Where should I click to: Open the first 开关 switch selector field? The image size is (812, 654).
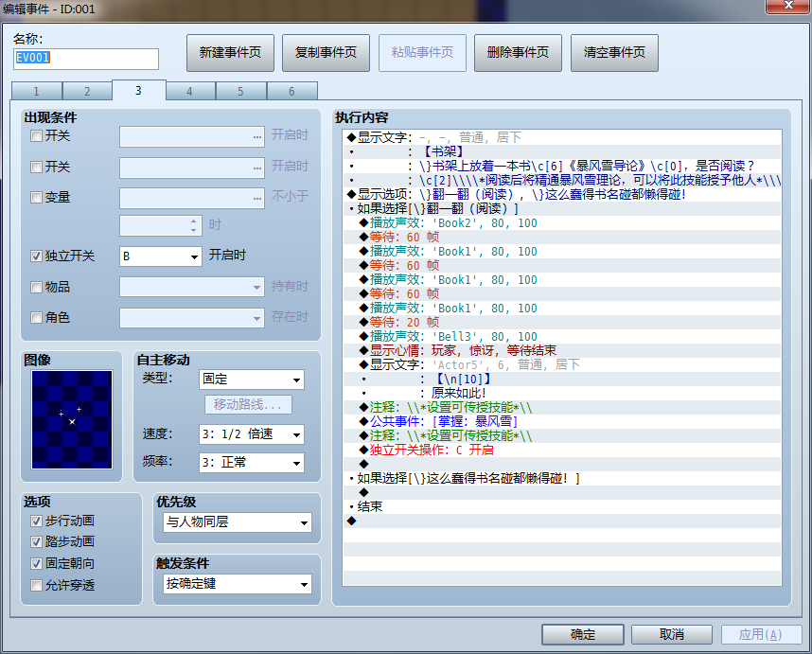tap(192, 136)
